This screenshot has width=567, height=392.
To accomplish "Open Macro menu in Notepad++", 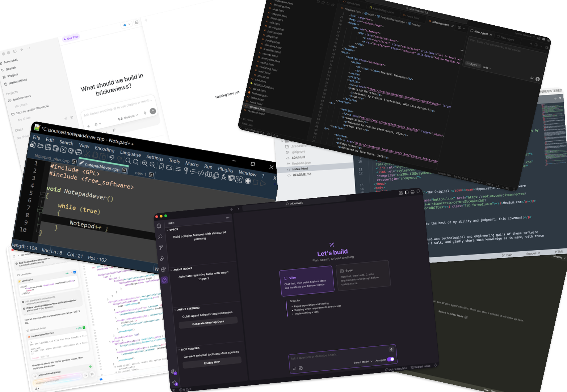I will pyautogui.click(x=192, y=164).
